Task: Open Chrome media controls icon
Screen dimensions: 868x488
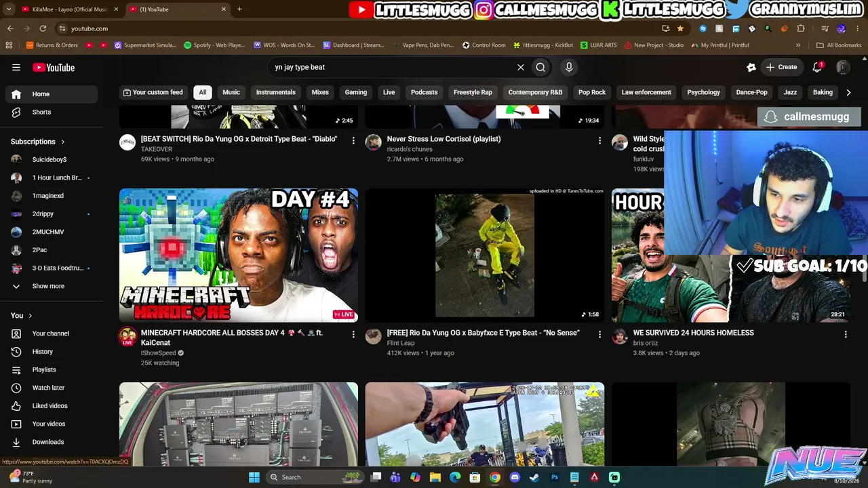Action: (825, 28)
